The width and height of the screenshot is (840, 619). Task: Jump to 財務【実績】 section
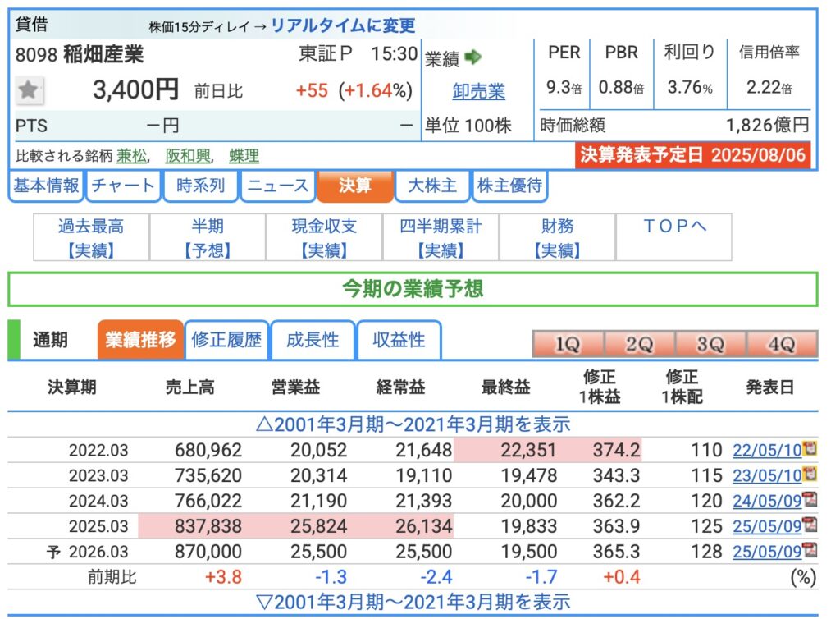558,237
